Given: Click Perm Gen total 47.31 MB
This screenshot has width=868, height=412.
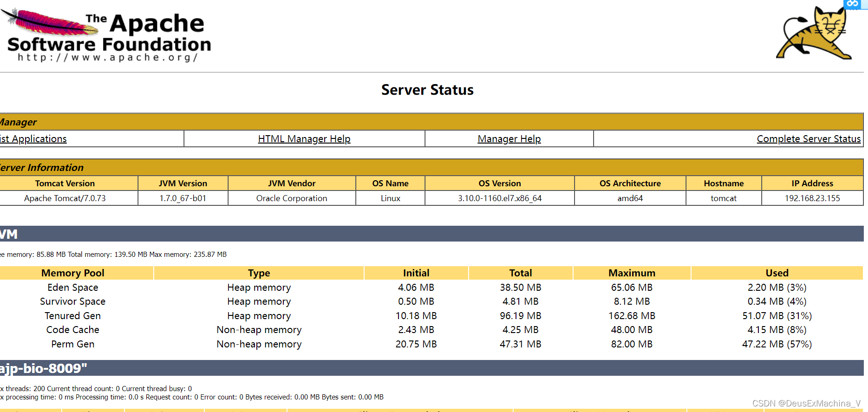Looking at the screenshot, I should pyautogui.click(x=521, y=344).
